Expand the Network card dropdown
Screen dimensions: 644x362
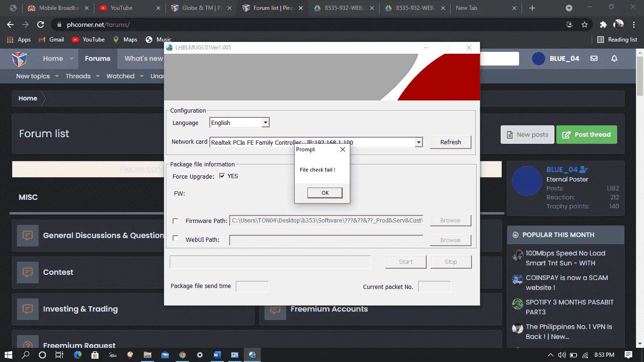point(418,142)
